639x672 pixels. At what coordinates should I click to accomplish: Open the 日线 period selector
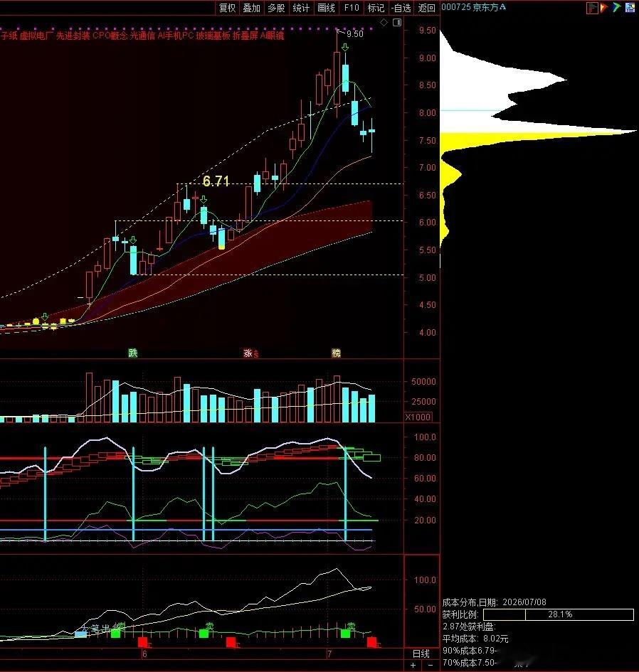click(x=421, y=654)
